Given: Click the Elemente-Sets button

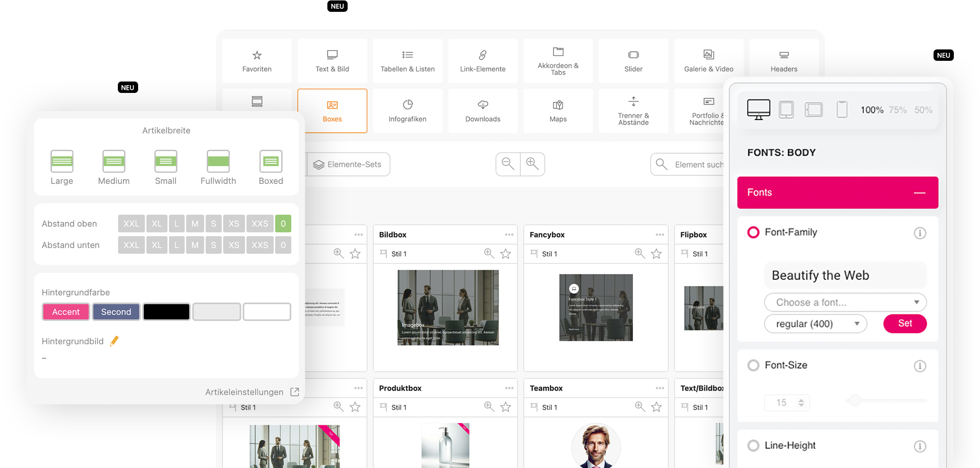Looking at the screenshot, I should pyautogui.click(x=346, y=164).
